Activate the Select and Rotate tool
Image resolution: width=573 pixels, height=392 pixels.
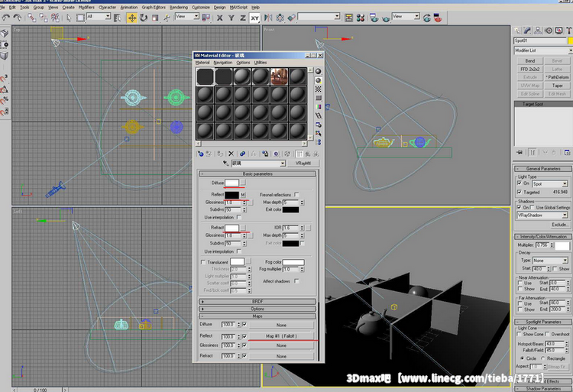(x=144, y=18)
